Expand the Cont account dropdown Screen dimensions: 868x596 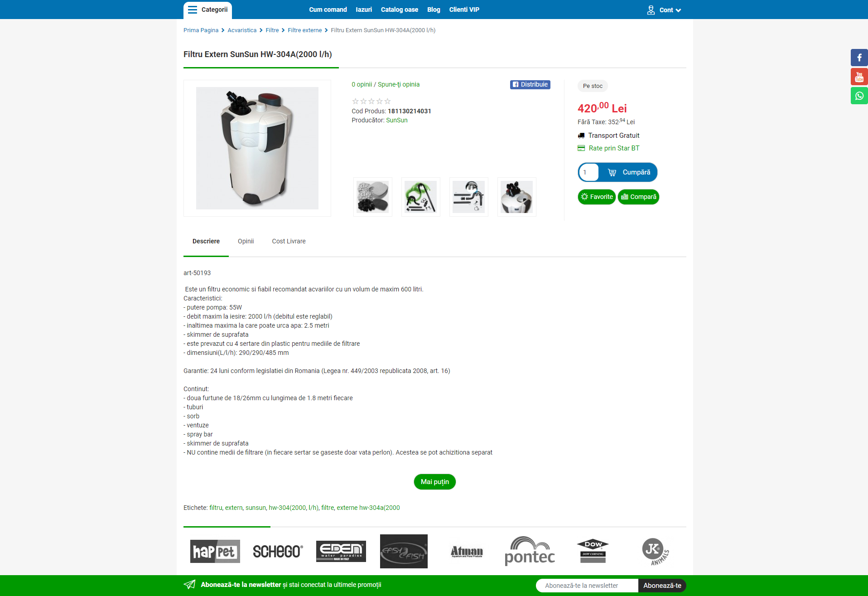(670, 10)
